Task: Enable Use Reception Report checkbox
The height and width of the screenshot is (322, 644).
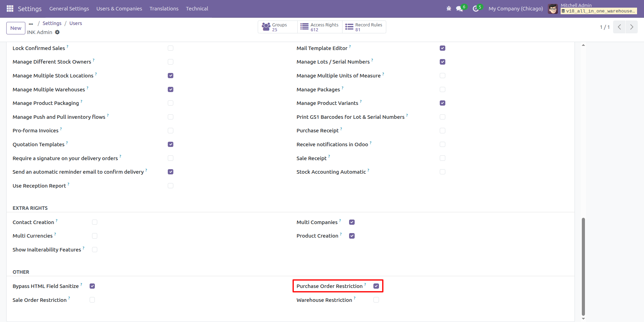Action: [171, 185]
